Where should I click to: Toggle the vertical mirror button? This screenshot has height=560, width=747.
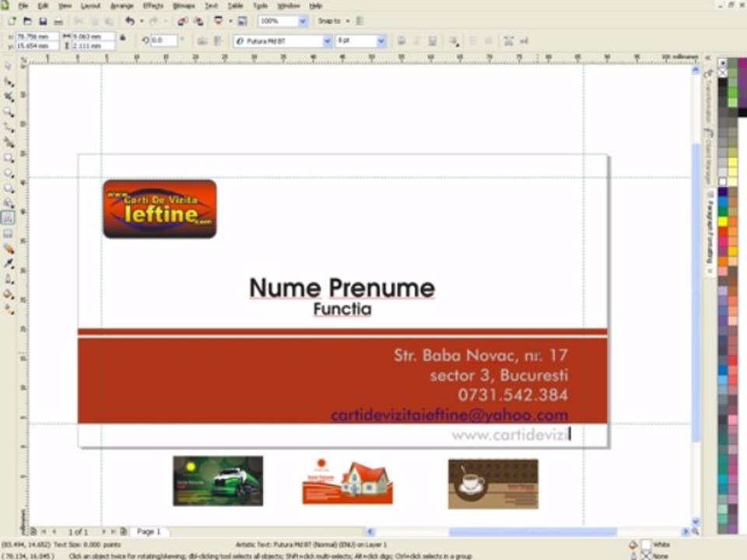(x=217, y=41)
